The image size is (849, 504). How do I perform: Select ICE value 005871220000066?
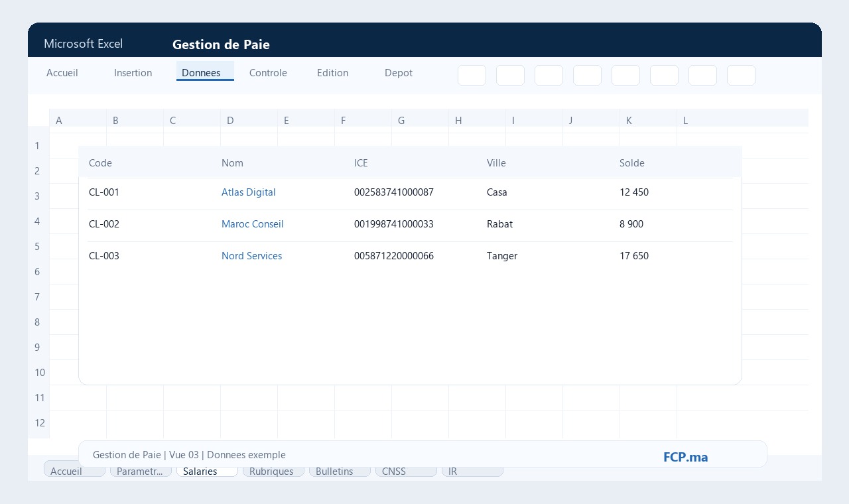tap(394, 256)
